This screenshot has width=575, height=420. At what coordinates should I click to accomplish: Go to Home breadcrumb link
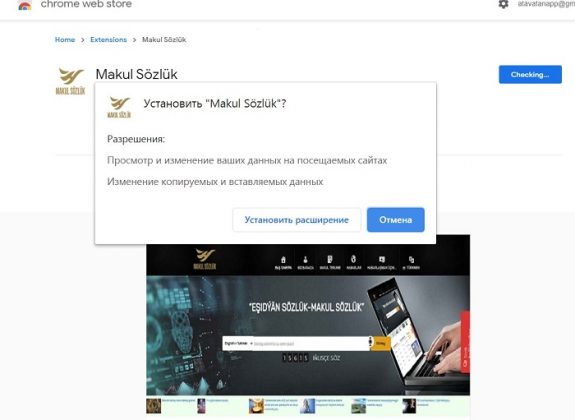tap(65, 40)
